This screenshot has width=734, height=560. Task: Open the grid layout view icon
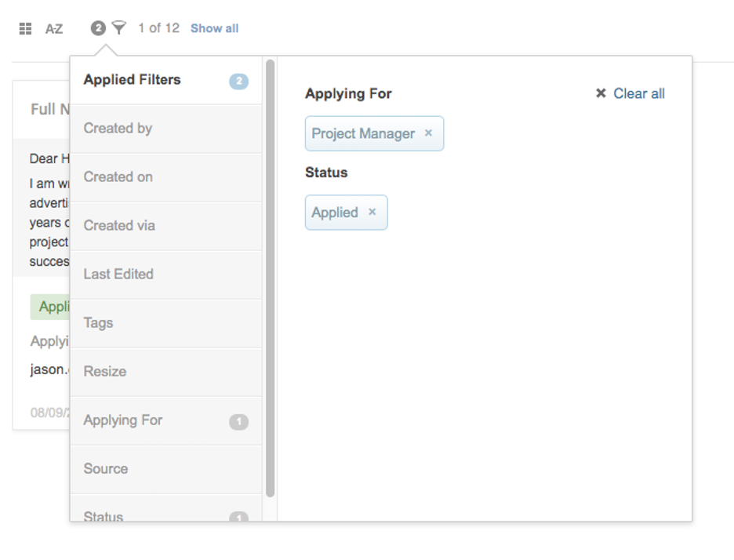pyautogui.click(x=24, y=28)
